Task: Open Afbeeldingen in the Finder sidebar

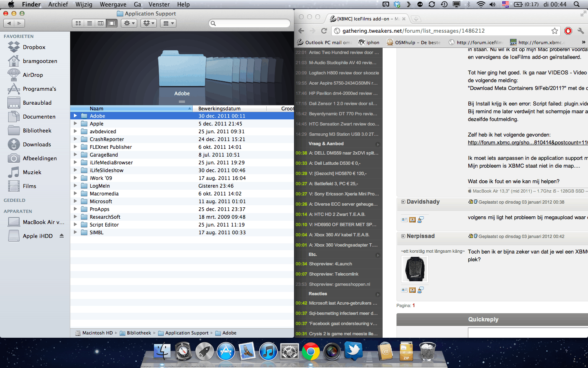Action: click(40, 158)
